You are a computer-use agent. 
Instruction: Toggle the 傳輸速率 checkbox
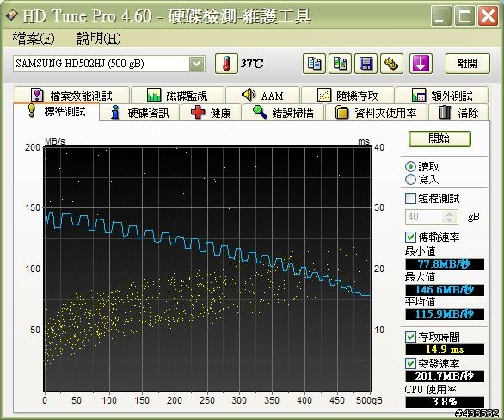[410, 238]
